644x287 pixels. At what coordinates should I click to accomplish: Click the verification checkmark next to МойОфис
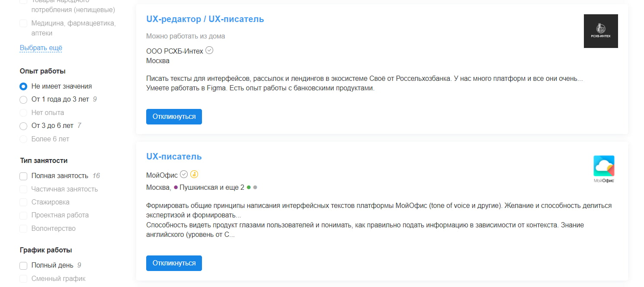[x=184, y=174]
